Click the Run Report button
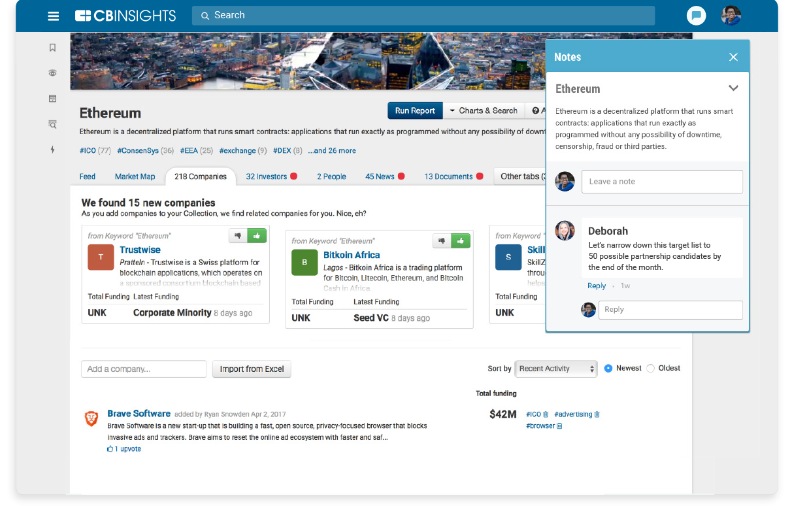Screen dimensions: 792x532 click(415, 110)
